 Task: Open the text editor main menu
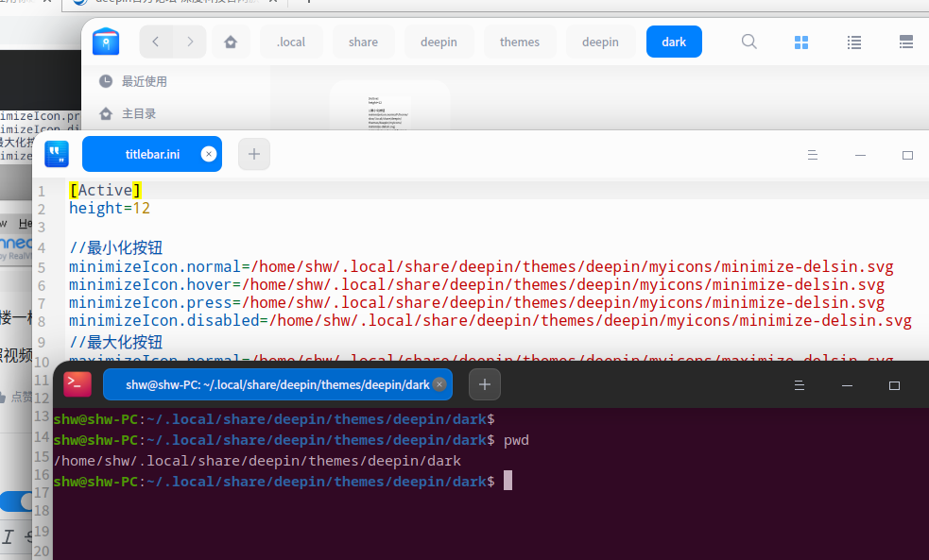812,155
